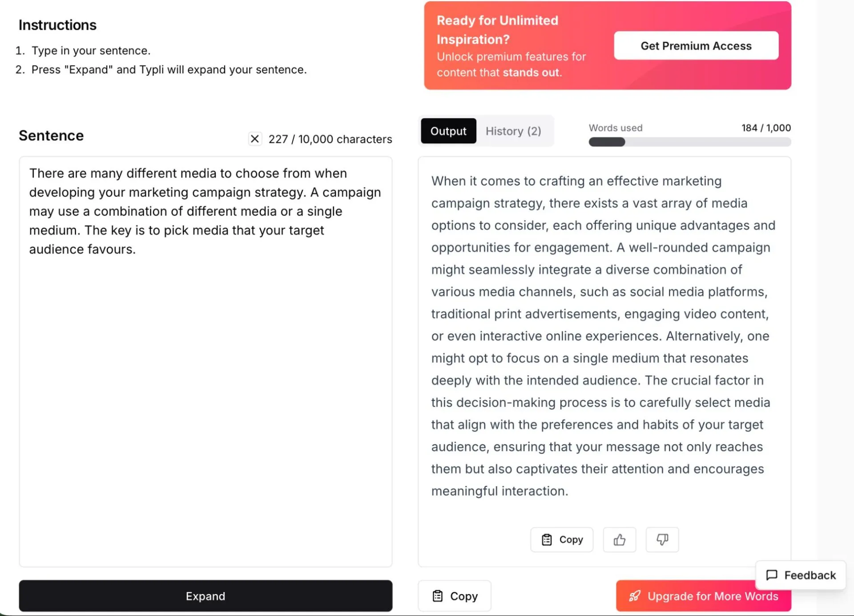Click Get Premium Access button
The height and width of the screenshot is (616, 854).
coord(696,45)
